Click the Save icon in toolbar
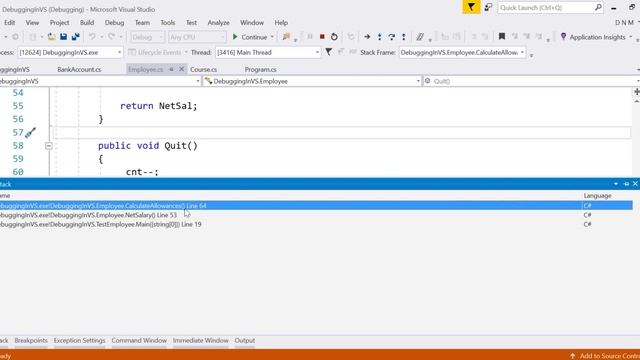The image size is (640, 360). (64, 37)
